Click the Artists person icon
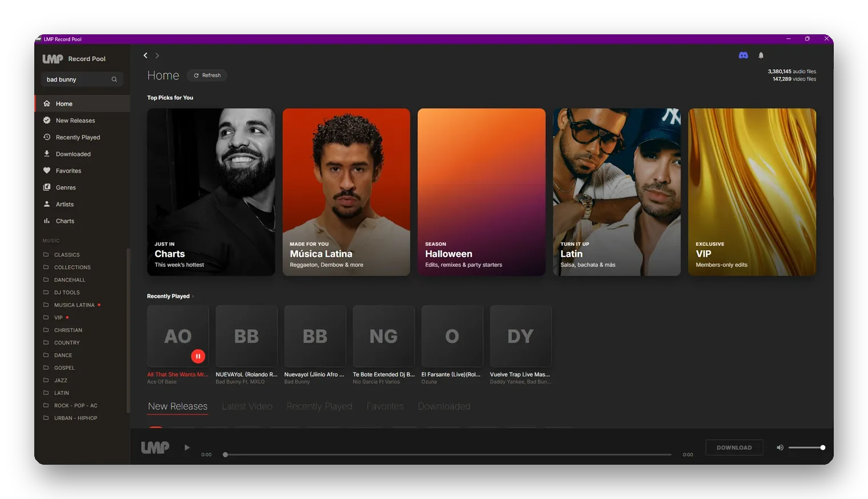Image resolution: width=868 pixels, height=499 pixels. (x=47, y=204)
